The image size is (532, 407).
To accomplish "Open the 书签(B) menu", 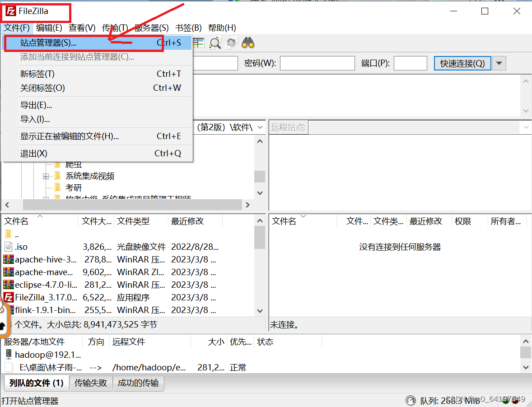I will click(188, 28).
